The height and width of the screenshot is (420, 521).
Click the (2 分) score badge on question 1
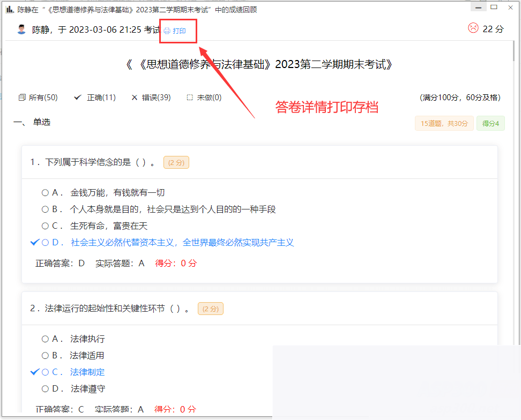coord(176,162)
